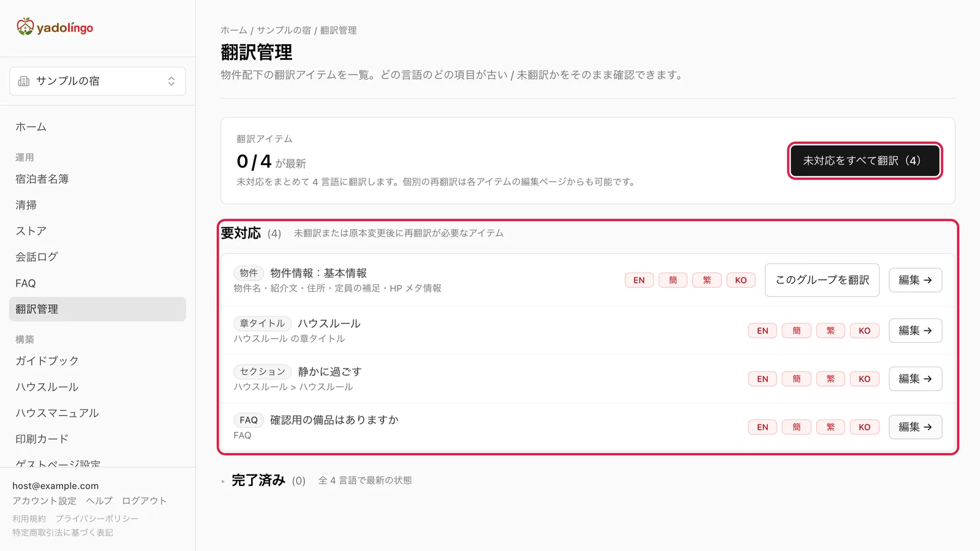This screenshot has height=551, width=980.
Task: Open 印刷カード in the sidebar
Action: coord(42,439)
